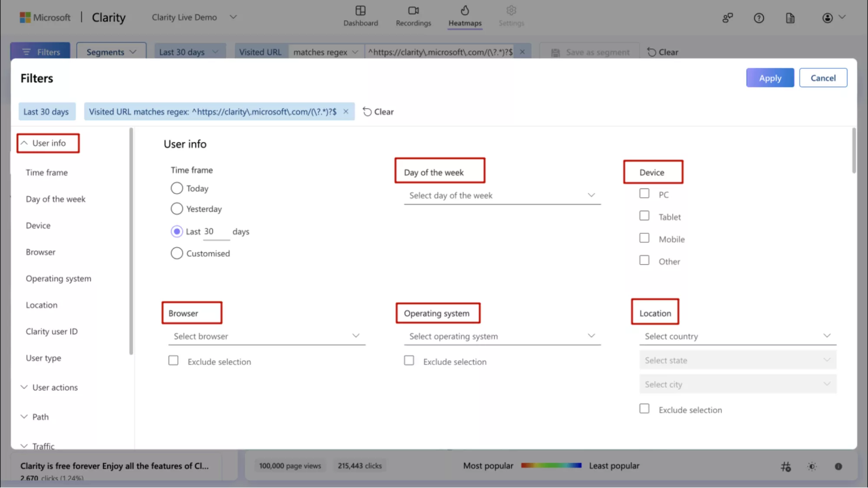Open Select day of the week dropdown
Image resolution: width=868 pixels, height=488 pixels.
point(502,195)
